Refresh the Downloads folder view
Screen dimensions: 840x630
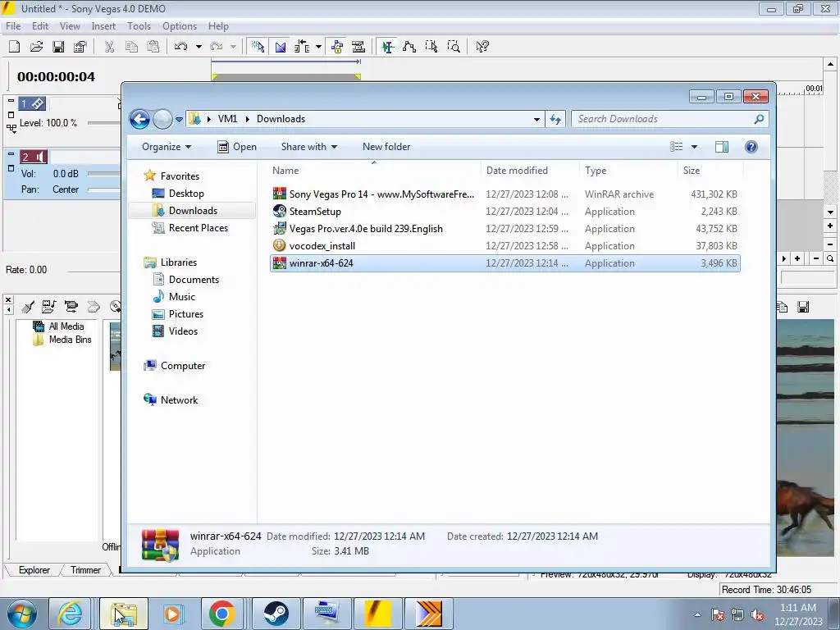point(555,120)
